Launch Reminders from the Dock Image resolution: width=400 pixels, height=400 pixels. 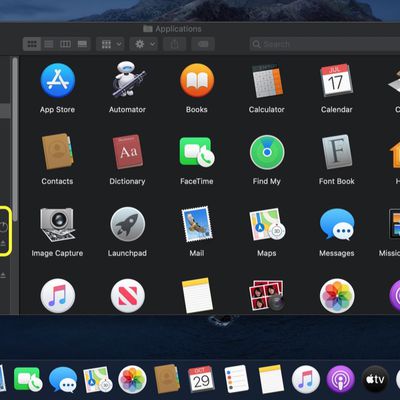click(236, 379)
